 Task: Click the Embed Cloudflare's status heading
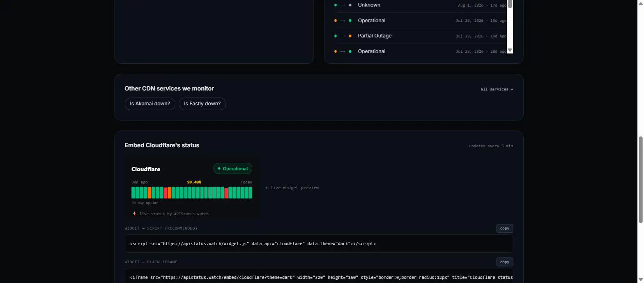click(x=162, y=145)
